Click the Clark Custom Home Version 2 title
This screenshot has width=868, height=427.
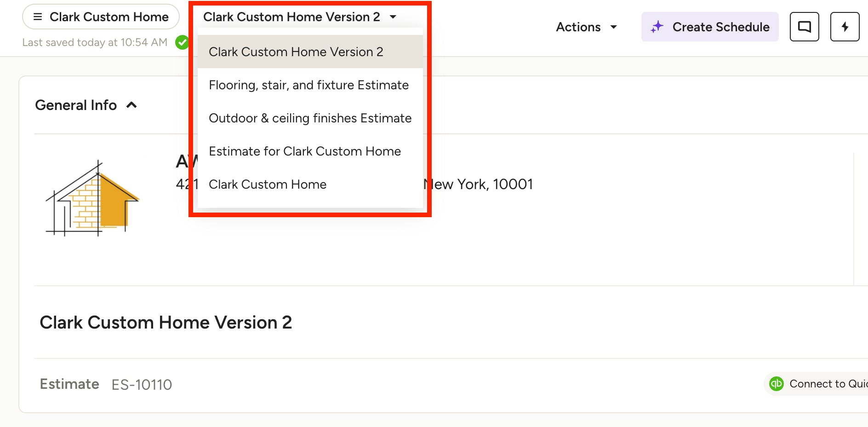pos(166,323)
